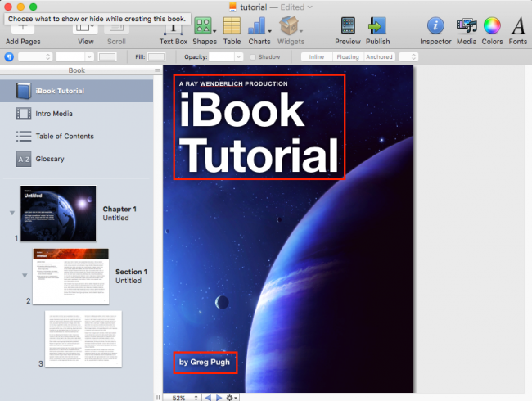Click the Chapter 1 Untitled label

tap(119, 213)
